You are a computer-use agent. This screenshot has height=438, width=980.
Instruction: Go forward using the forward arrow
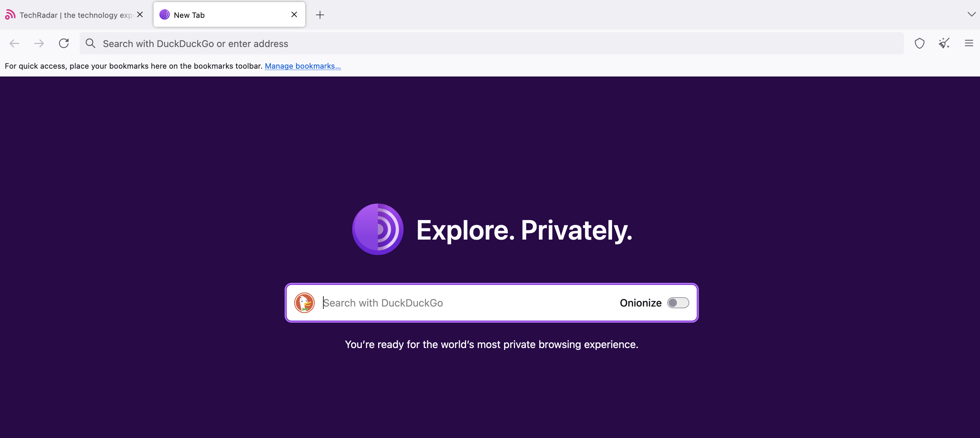coord(39,43)
